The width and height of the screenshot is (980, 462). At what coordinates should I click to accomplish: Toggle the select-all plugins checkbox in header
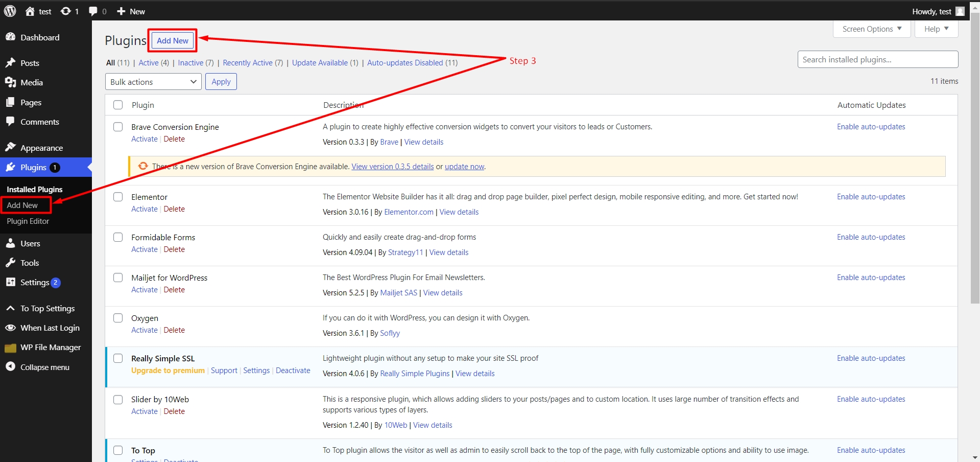118,105
